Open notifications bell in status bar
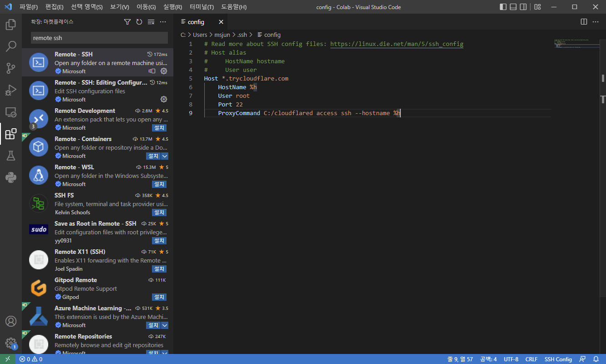Viewport: 606px width, 364px height. (x=596, y=359)
